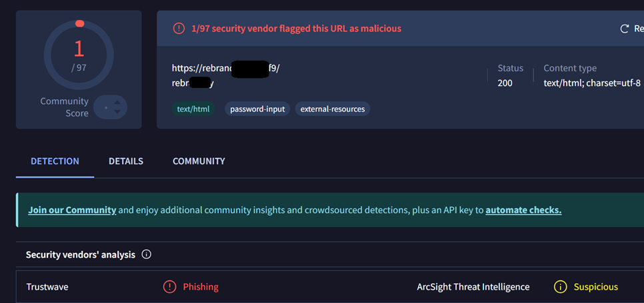Click the red alert icon beside the malicious flag text
Screen dimensions: 644x303
pyautogui.click(x=179, y=28)
